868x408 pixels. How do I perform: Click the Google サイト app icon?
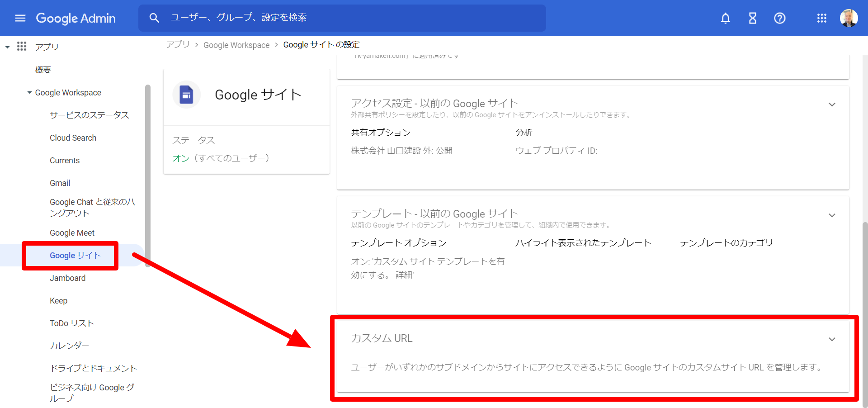(186, 95)
